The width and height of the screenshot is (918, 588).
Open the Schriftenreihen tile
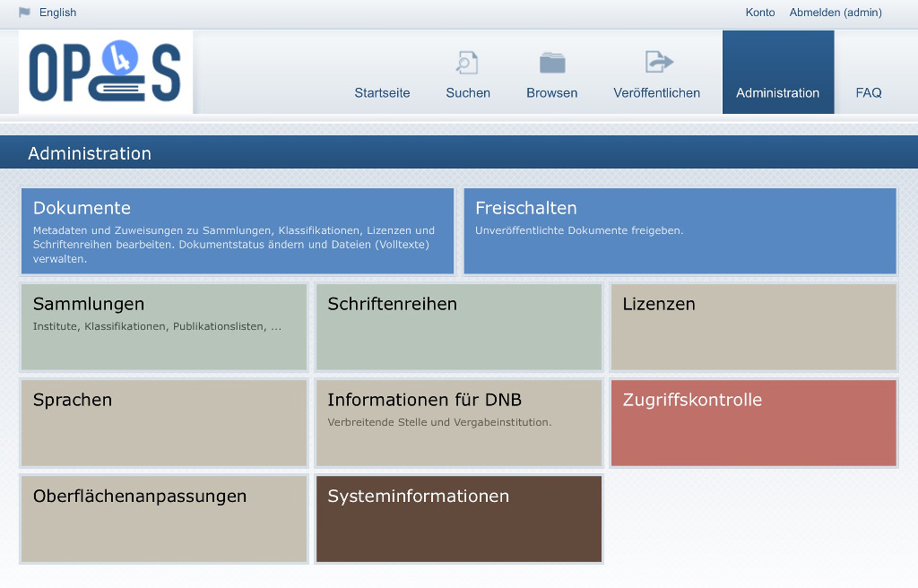459,327
